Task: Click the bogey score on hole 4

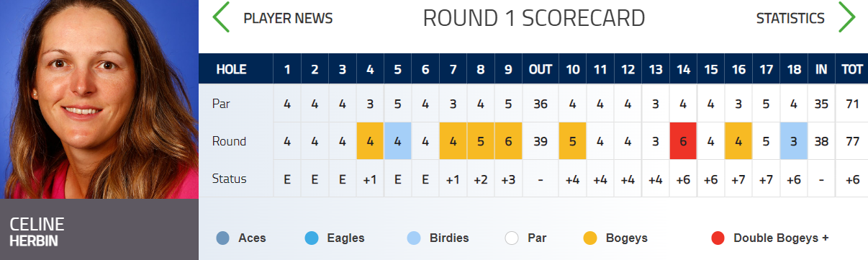Action: point(370,140)
